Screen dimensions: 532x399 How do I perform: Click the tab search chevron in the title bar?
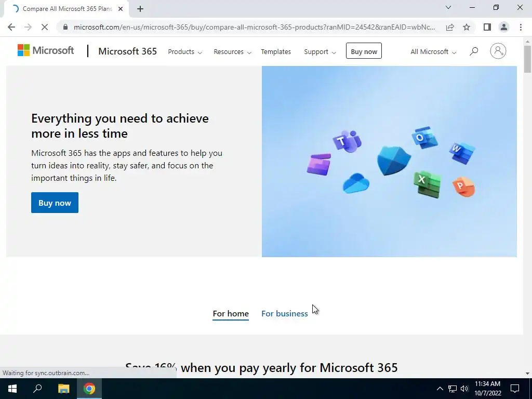448,7
